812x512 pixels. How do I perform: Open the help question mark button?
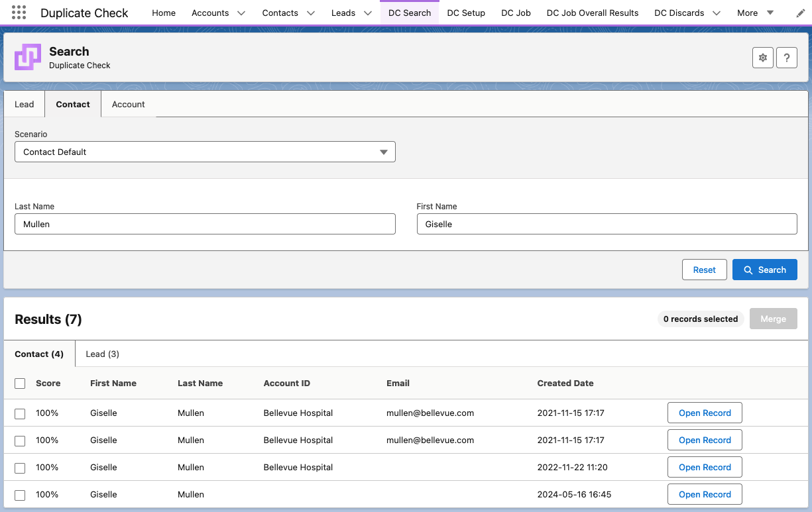[787, 58]
